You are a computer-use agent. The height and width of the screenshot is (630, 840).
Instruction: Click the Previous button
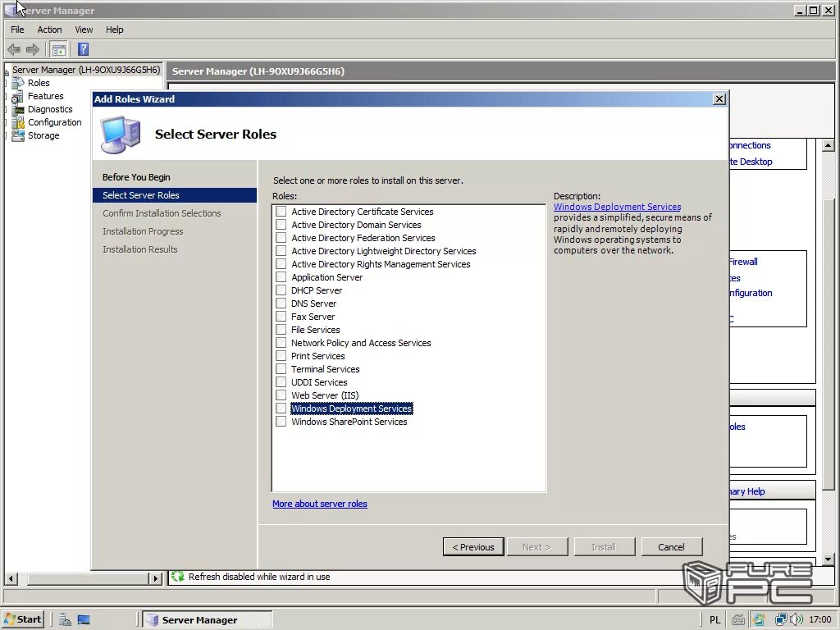click(x=473, y=547)
